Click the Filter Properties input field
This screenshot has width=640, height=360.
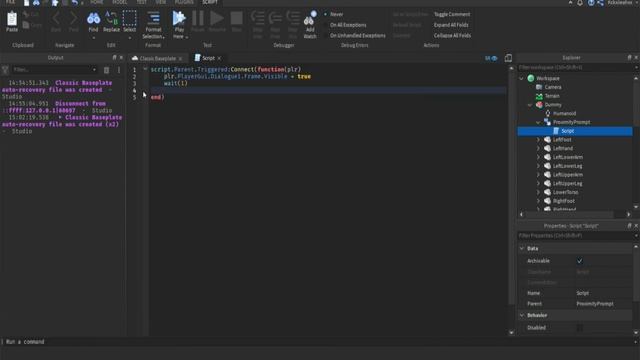click(x=576, y=236)
